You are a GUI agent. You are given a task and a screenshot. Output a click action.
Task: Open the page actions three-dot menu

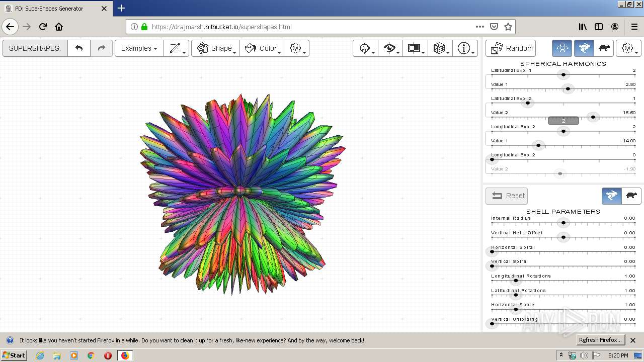[480, 27]
